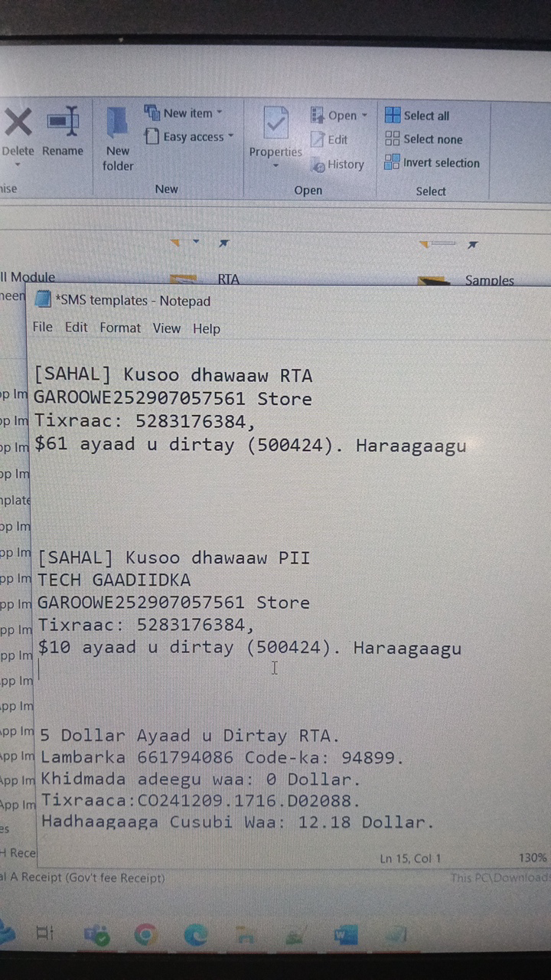This screenshot has height=980, width=551.
Task: Launch Google Chrome from the taskbar
Action: (x=145, y=934)
